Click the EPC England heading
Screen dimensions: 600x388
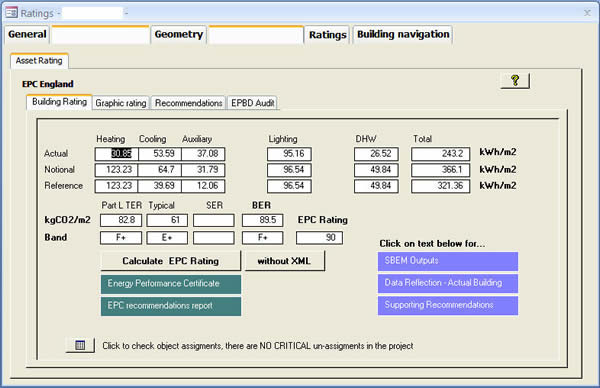[48, 84]
